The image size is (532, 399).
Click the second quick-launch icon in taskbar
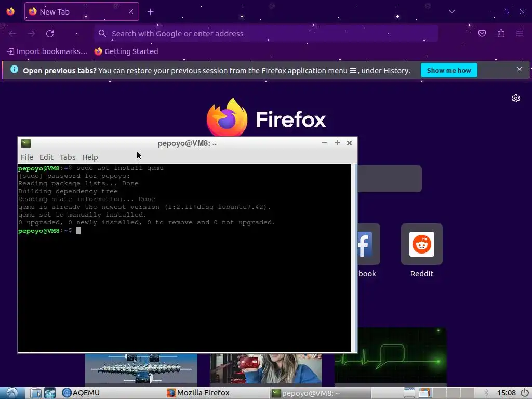(50, 393)
